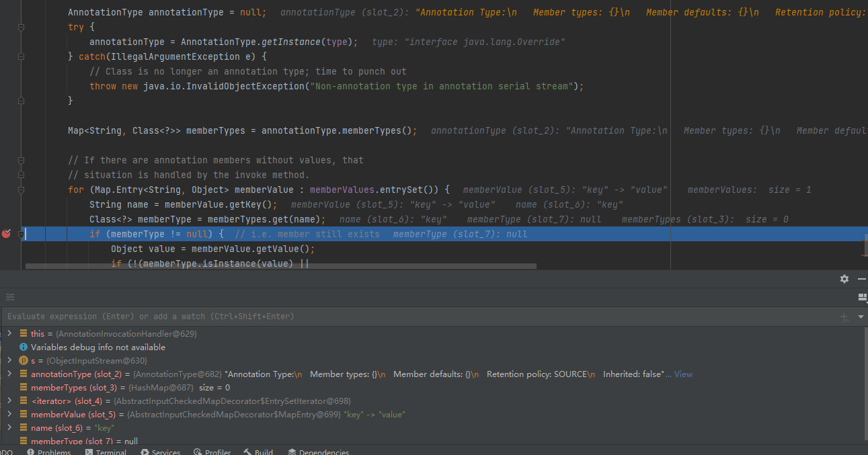Open the Profiler tab
The width and height of the screenshot is (868, 455).
point(212,452)
